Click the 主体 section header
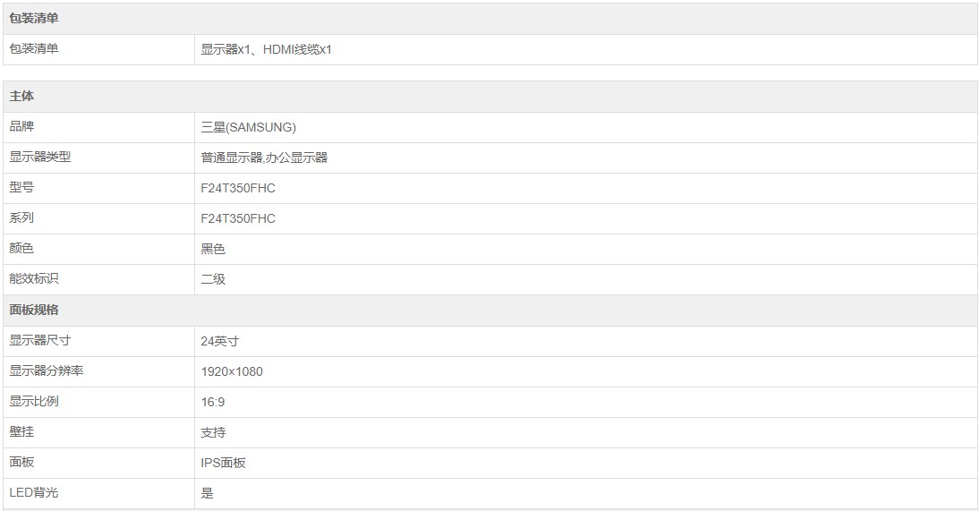 pyautogui.click(x=21, y=97)
